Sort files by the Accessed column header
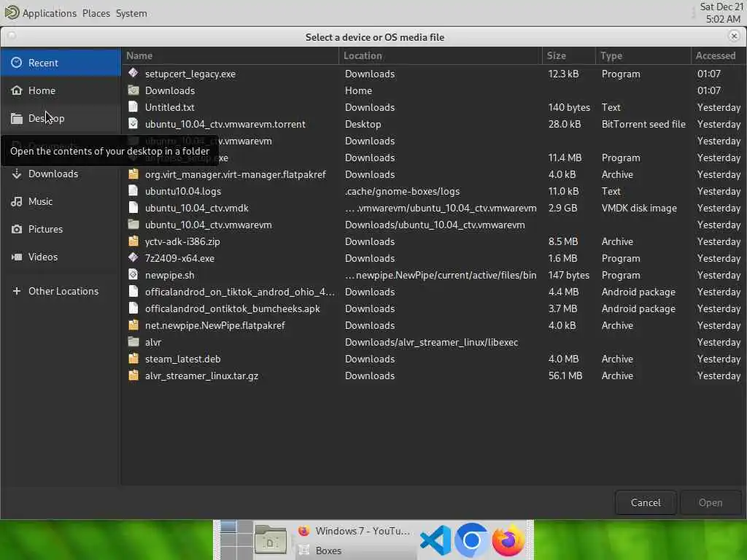This screenshot has height=560, width=747. 718,55
